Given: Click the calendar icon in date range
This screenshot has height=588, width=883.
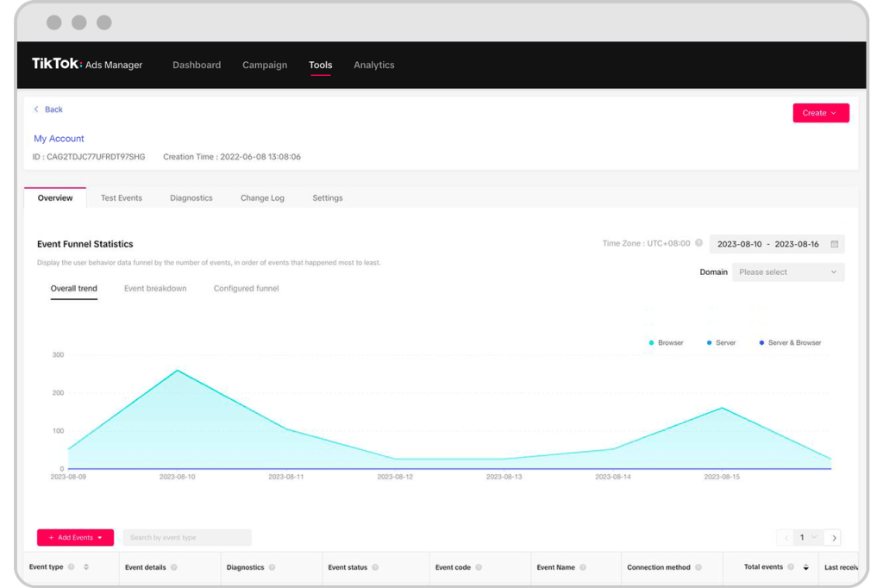Looking at the screenshot, I should 834,244.
